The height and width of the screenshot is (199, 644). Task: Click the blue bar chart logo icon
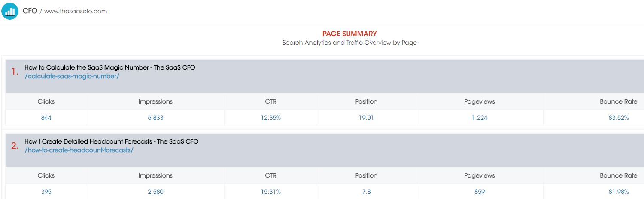pos(10,11)
